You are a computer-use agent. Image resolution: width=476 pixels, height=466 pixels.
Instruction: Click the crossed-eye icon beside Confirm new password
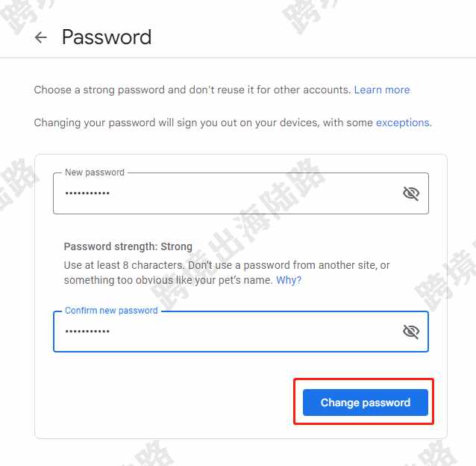[x=411, y=332]
